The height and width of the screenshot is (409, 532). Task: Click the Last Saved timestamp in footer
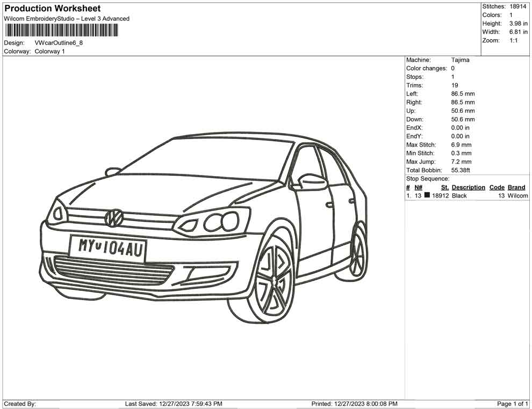[174, 404]
